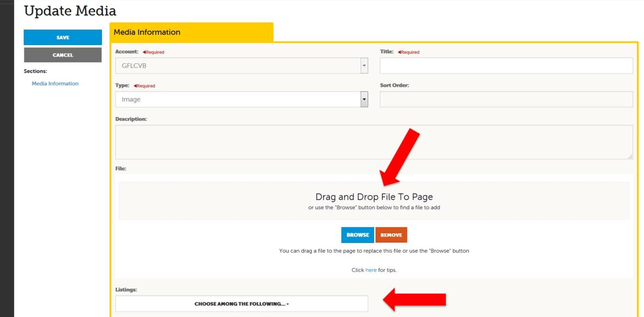Click the CANCEL button
This screenshot has width=644, height=317.
62,55
